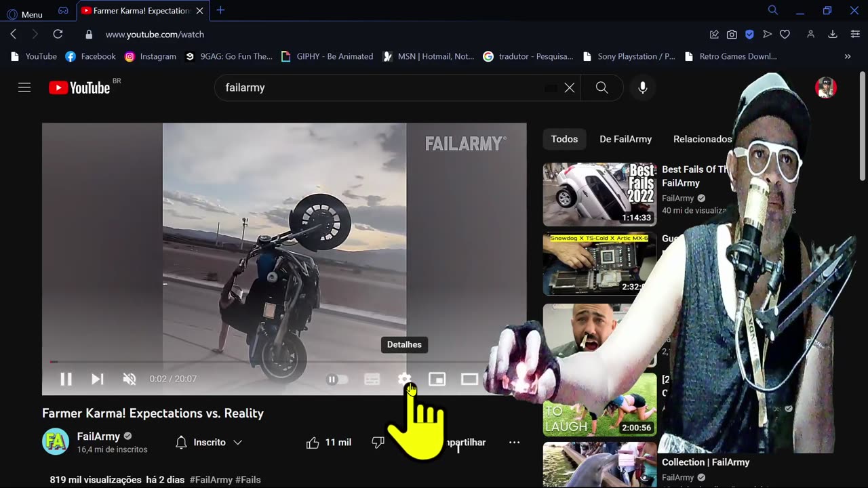Open the tradutor Google bookmark

tap(528, 56)
